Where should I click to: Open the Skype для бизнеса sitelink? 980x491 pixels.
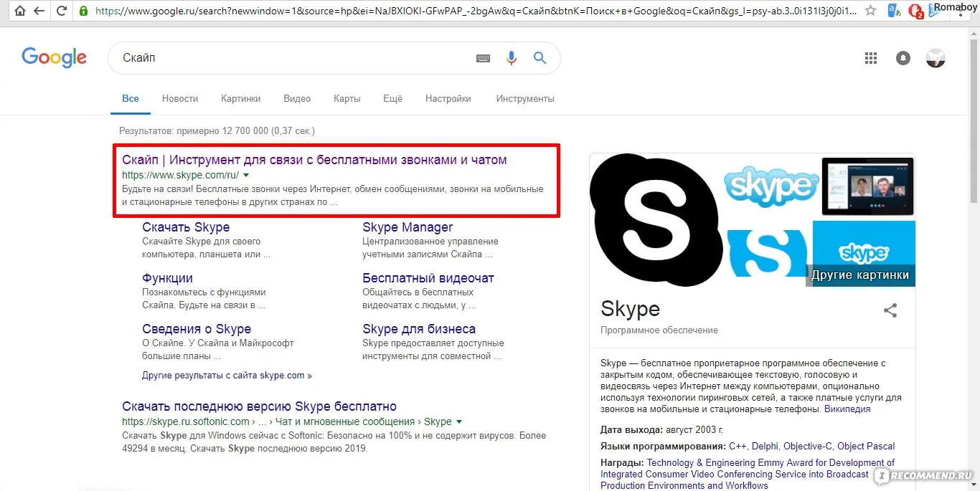point(419,329)
